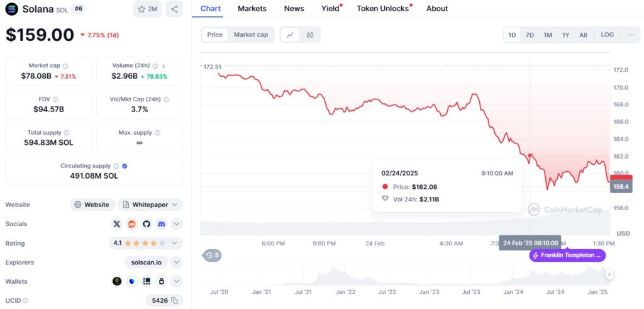Click the Website button
Viewport: 644px width, 309px height.
click(92, 205)
